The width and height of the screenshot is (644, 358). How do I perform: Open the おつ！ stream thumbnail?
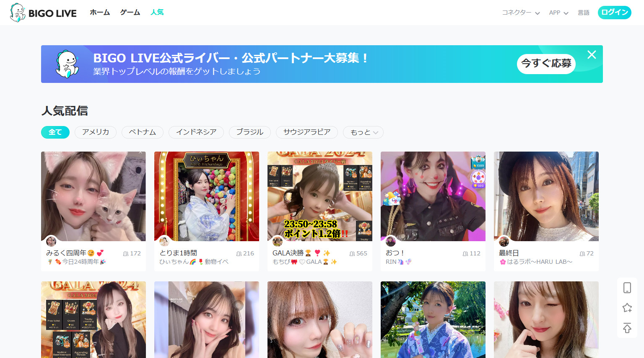433,196
